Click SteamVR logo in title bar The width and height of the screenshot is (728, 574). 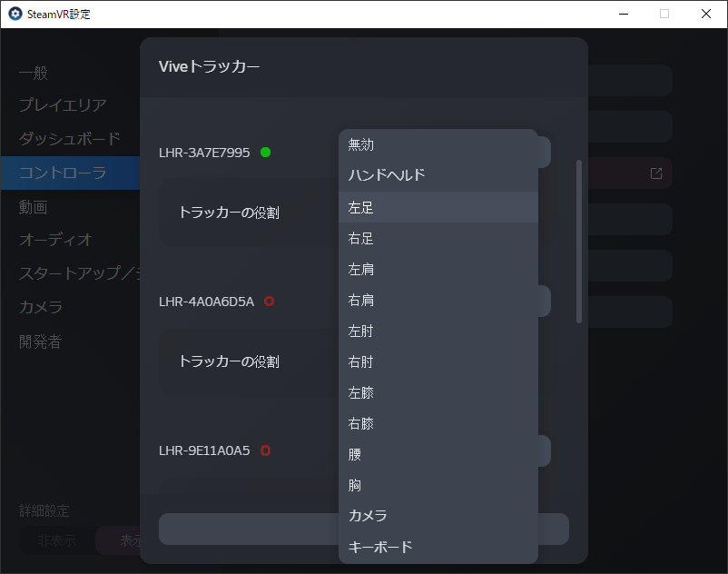click(15, 14)
